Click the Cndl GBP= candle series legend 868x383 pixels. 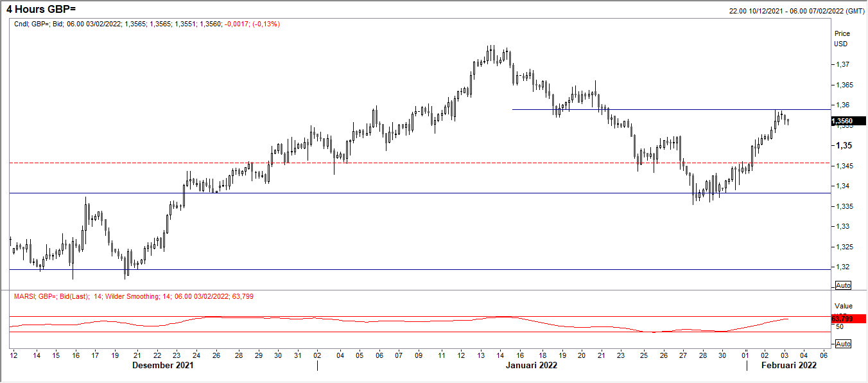[146, 24]
